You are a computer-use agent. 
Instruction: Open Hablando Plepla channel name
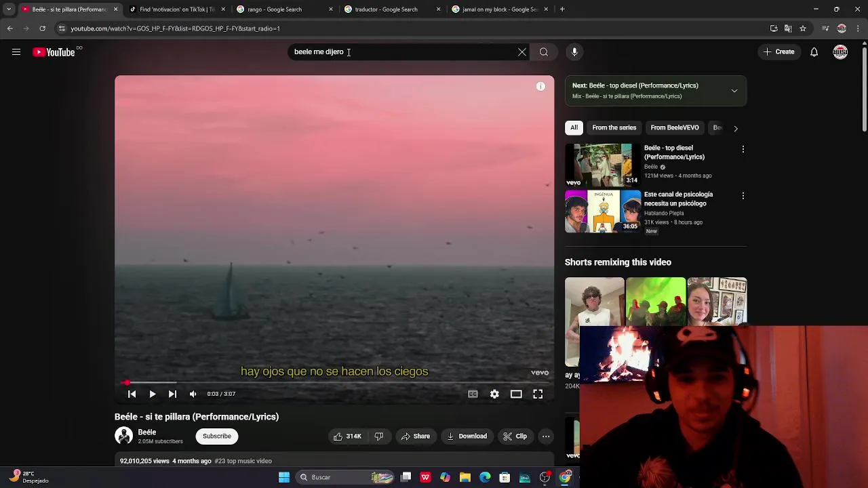point(664,213)
